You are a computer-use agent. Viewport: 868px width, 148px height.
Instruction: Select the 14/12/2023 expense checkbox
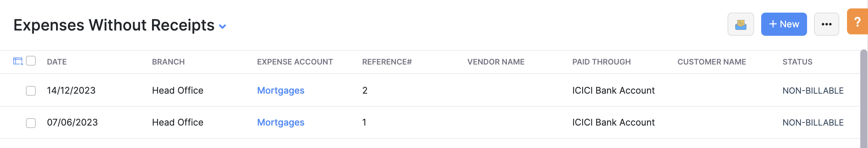tap(31, 91)
